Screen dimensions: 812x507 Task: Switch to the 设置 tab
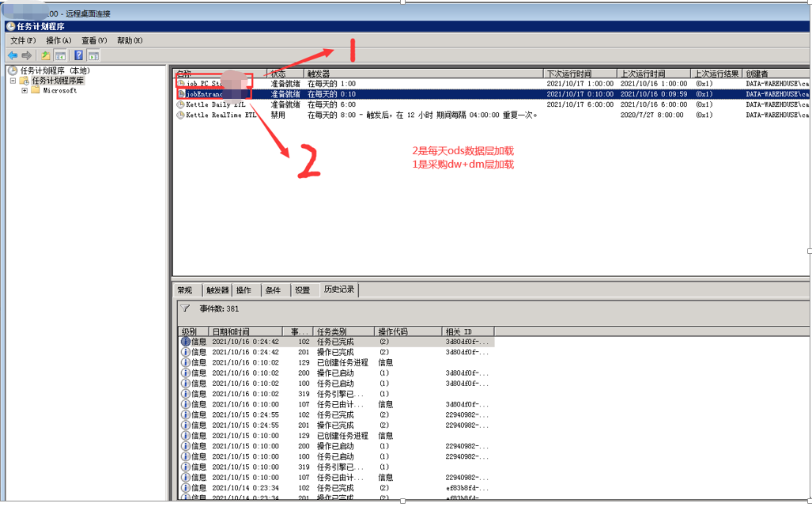pos(304,289)
